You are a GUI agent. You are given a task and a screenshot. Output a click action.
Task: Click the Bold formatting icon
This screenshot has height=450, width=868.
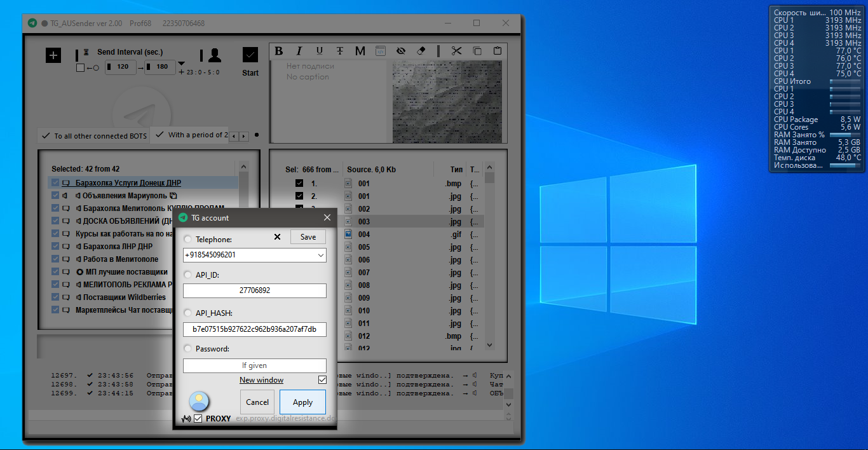pos(278,51)
